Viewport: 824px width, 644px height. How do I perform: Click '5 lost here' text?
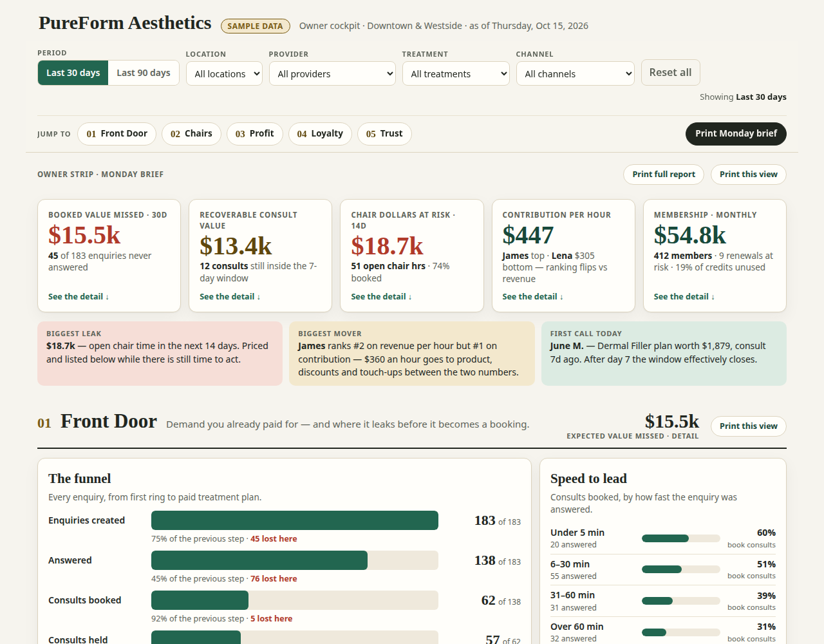pos(271,619)
